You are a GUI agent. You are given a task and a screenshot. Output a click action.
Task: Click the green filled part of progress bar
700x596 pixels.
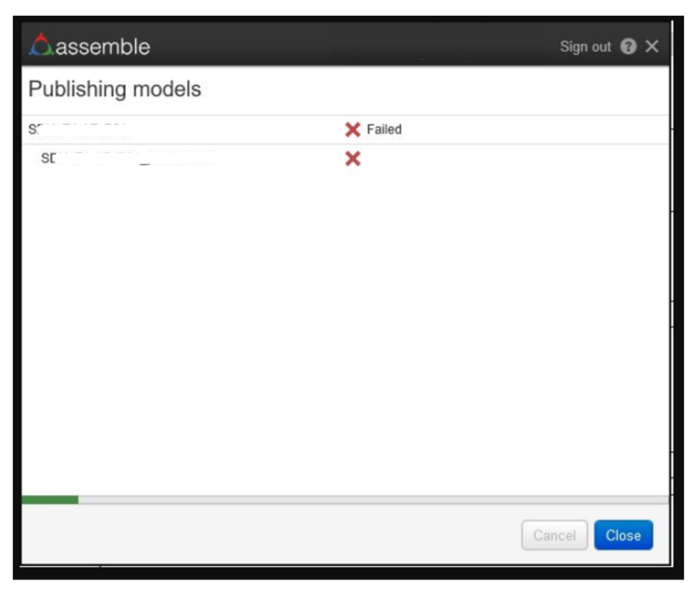click(x=49, y=500)
